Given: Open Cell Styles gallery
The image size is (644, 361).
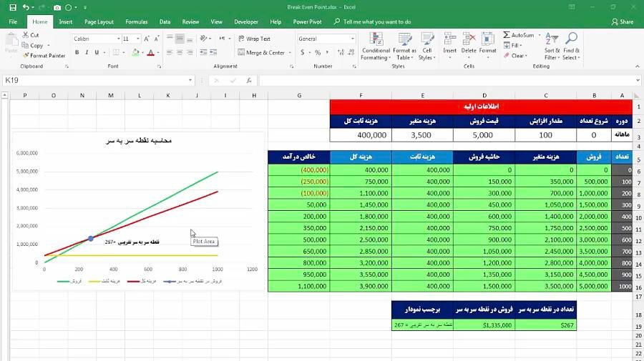Looking at the screenshot, I should 426,46.
